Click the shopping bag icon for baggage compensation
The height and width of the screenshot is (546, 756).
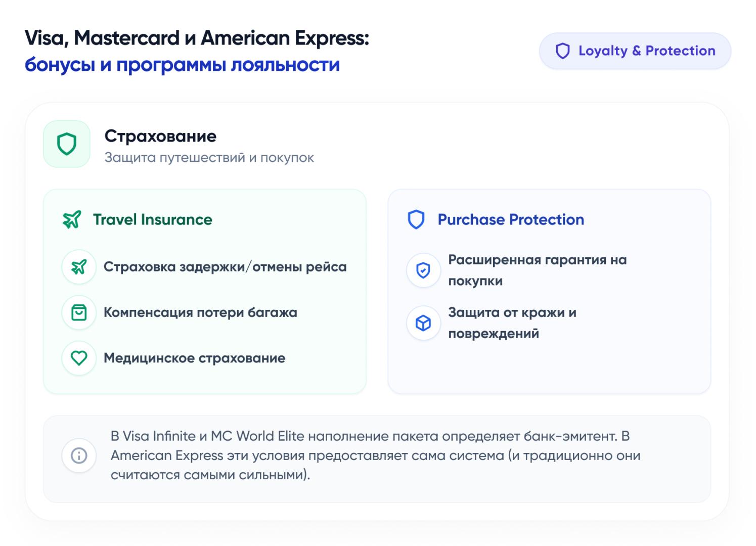[x=79, y=312]
